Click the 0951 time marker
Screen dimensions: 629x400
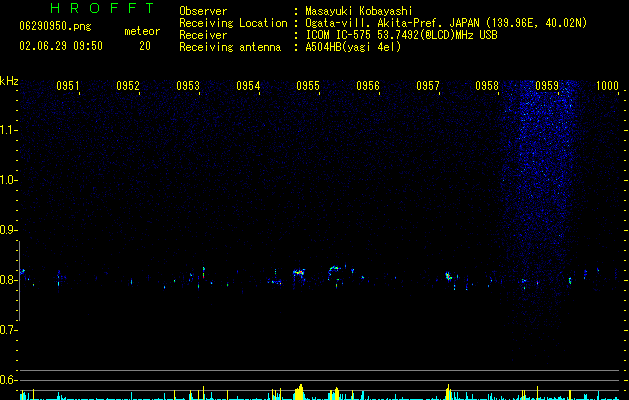click(x=67, y=86)
